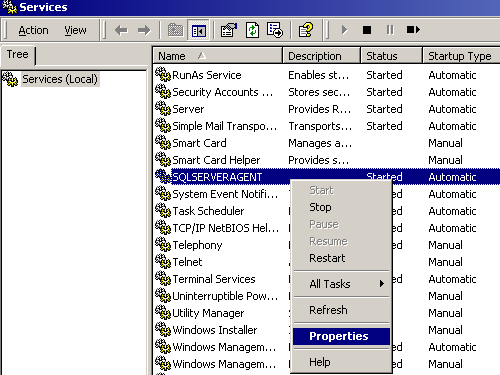
Task: Sort by the Name column header
Action: pyautogui.click(x=218, y=56)
